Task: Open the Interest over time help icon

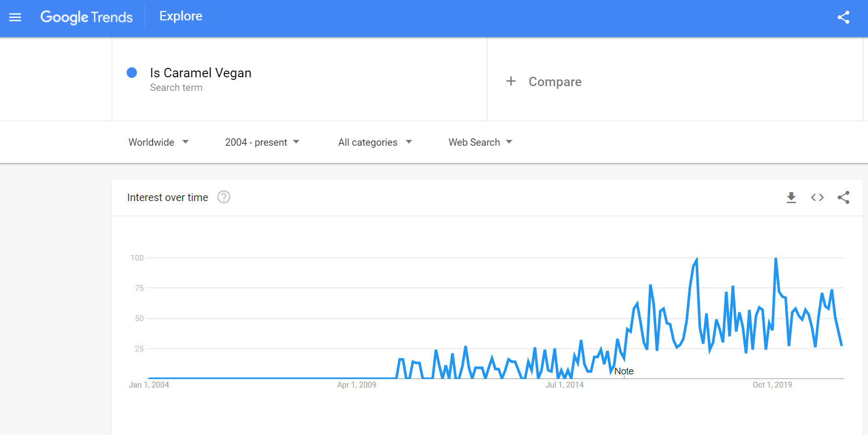Action: coord(224,197)
